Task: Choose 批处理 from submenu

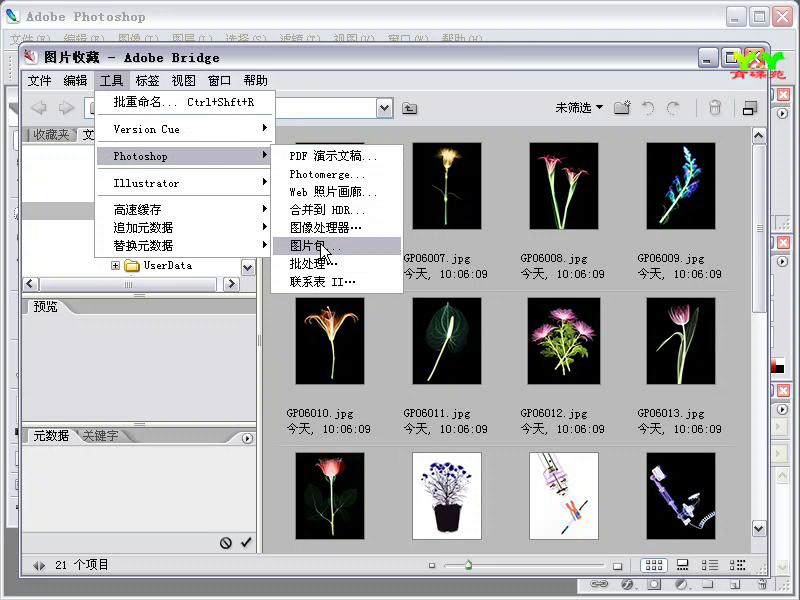Action: tap(337, 263)
